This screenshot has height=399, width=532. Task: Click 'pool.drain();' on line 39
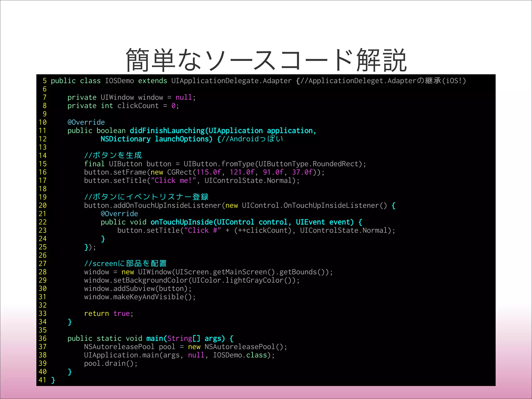111,363
